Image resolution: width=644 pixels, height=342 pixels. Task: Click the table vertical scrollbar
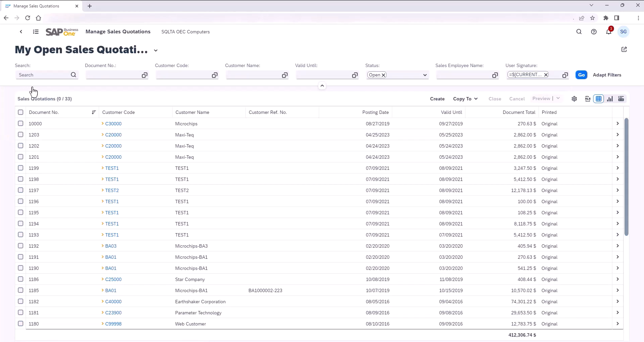626,177
